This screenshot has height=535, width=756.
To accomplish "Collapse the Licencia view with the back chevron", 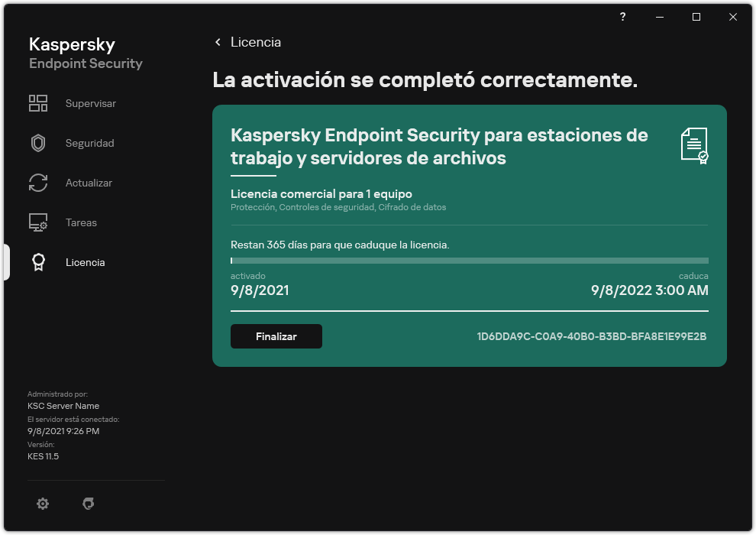I will click(217, 42).
